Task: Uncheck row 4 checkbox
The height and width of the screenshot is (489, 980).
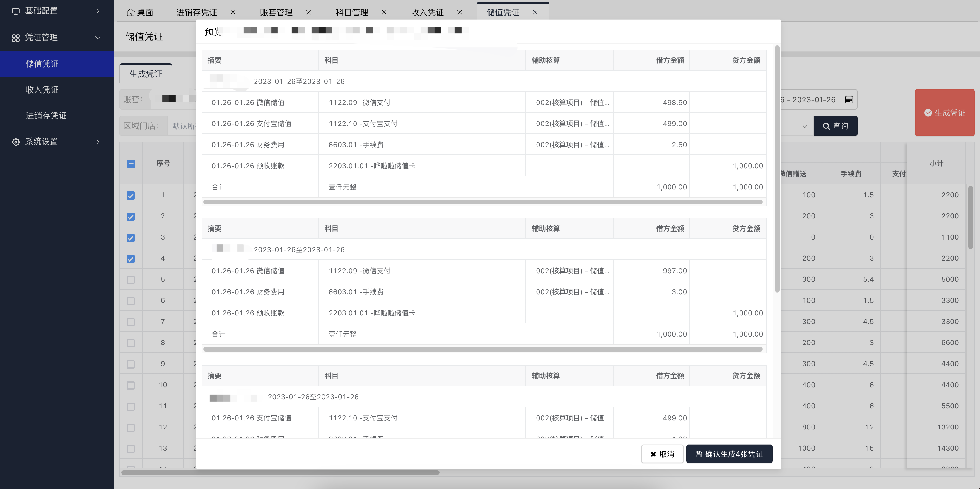Action: point(131,259)
